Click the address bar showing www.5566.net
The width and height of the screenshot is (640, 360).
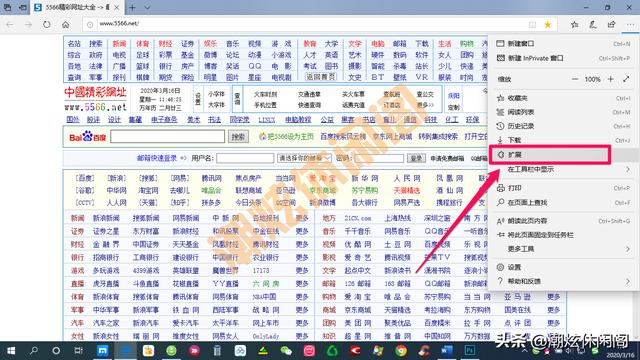pyautogui.click(x=310, y=24)
